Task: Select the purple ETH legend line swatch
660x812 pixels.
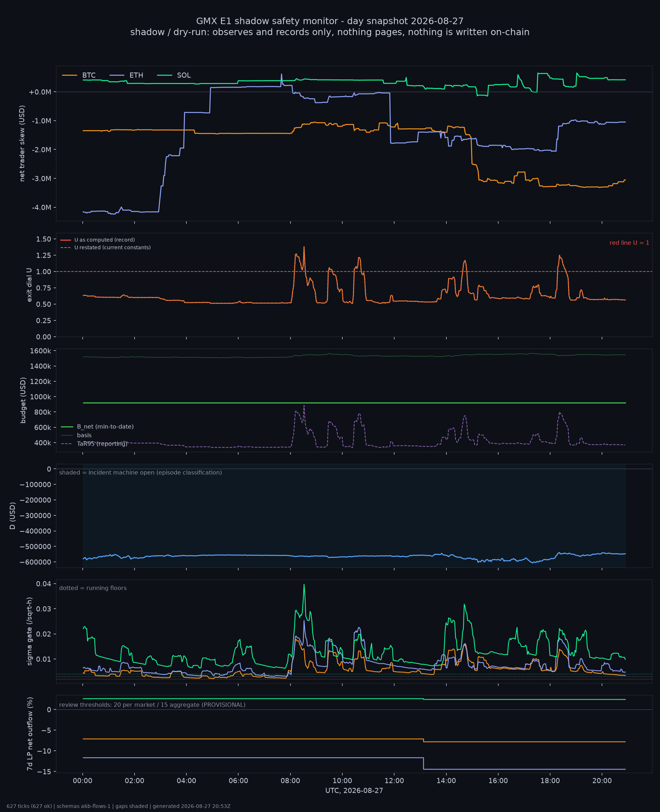Action: (x=117, y=75)
